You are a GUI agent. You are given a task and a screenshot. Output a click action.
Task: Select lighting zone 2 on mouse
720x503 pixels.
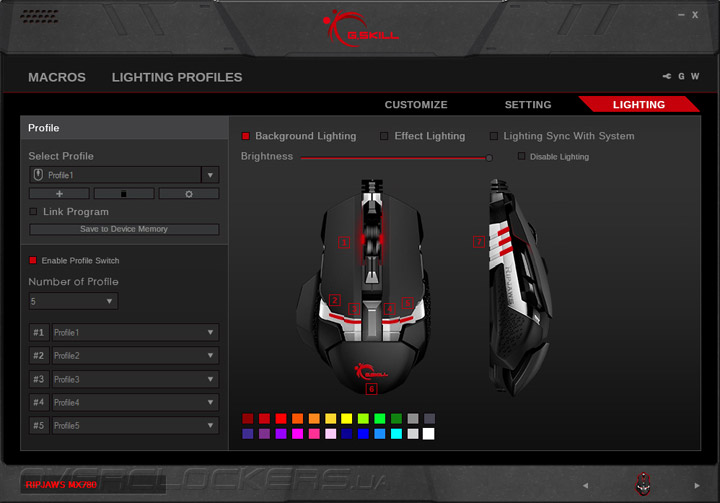click(x=335, y=300)
